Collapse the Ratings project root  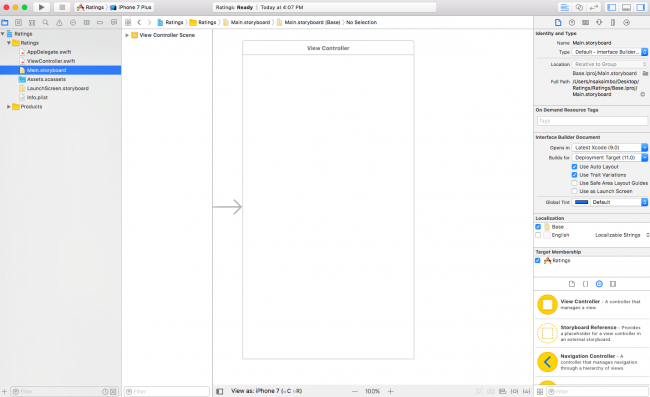[x=3, y=34]
